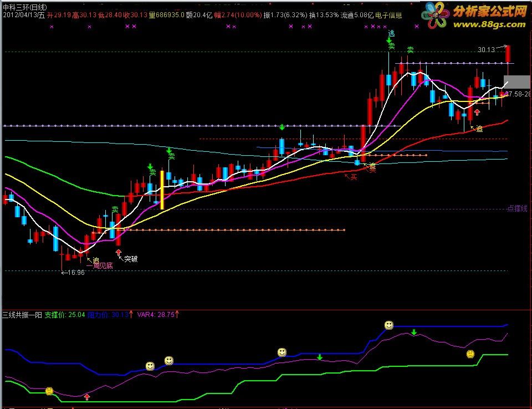Select the tall yellow highlighted candlestick
The height and width of the screenshot is (409, 532).
click(162, 190)
